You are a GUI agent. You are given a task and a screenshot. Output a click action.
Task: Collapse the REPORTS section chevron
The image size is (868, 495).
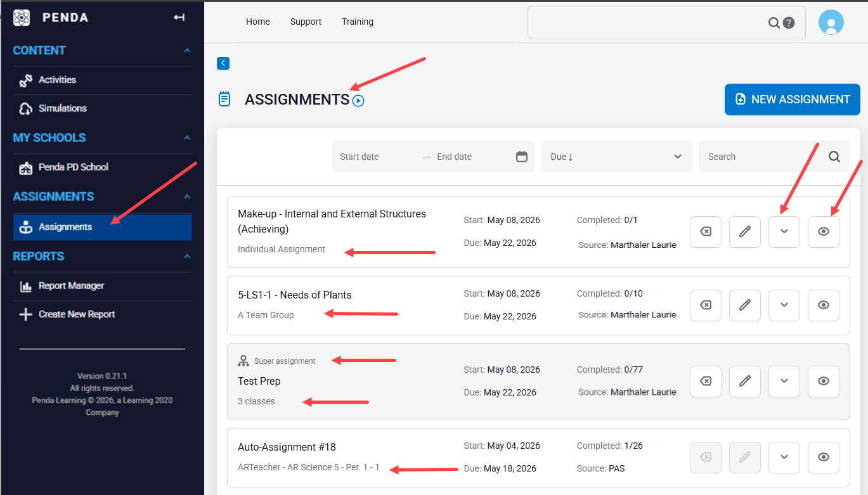point(186,256)
